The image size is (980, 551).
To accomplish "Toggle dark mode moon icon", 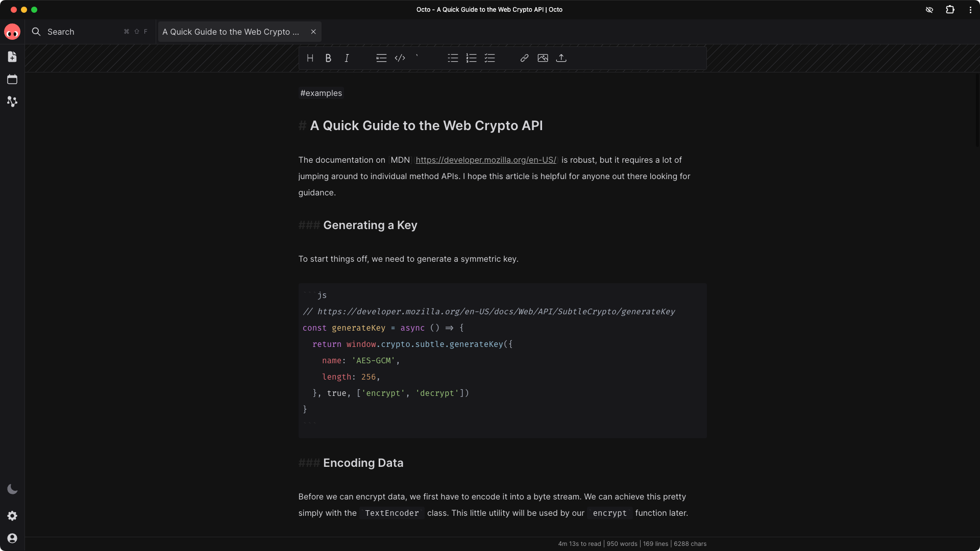I will coord(11,489).
